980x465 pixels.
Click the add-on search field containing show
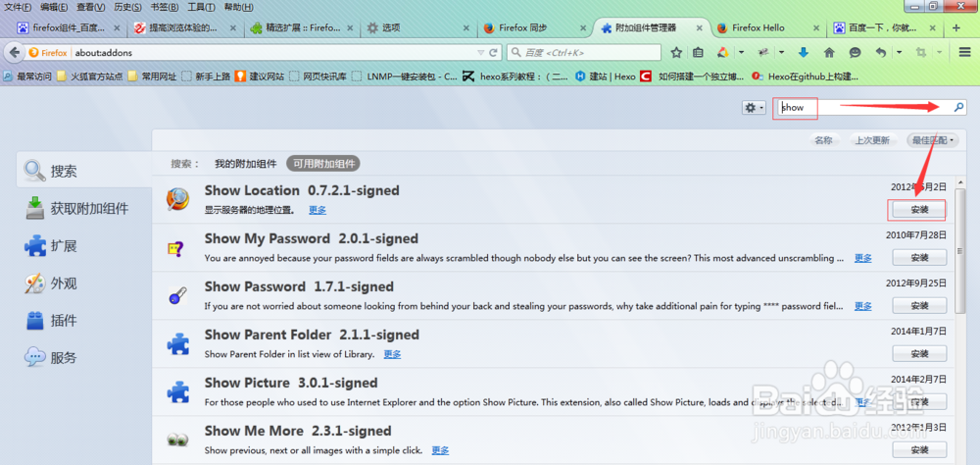coord(872,108)
